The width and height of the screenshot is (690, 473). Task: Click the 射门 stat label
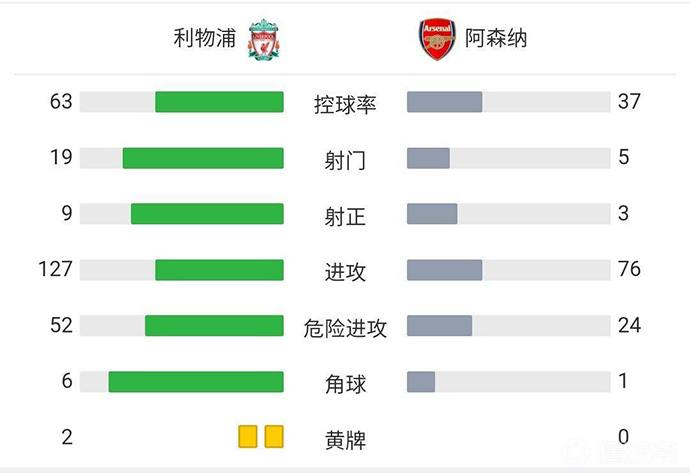(345, 159)
